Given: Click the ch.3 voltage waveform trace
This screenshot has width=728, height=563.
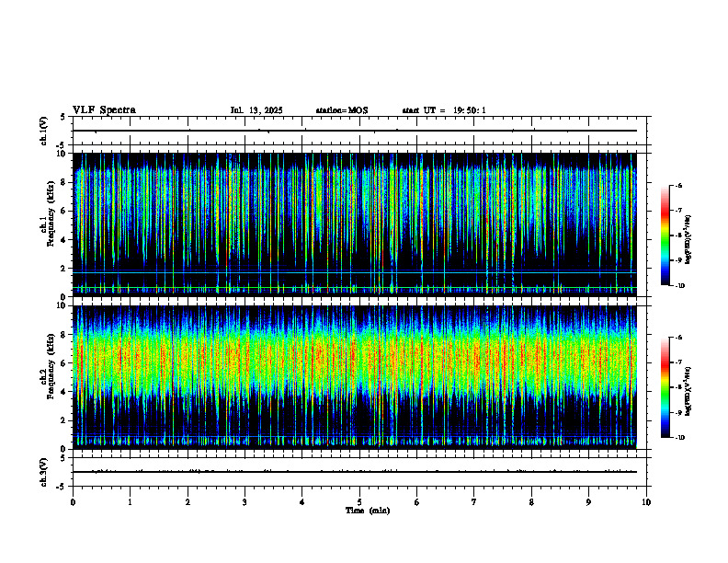Looking at the screenshot, I should click(x=355, y=472).
